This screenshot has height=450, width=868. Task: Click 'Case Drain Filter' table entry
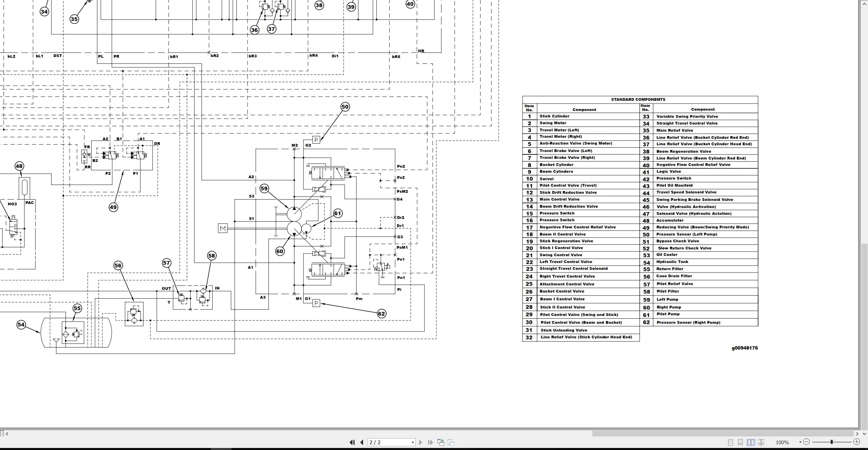[x=674, y=276]
